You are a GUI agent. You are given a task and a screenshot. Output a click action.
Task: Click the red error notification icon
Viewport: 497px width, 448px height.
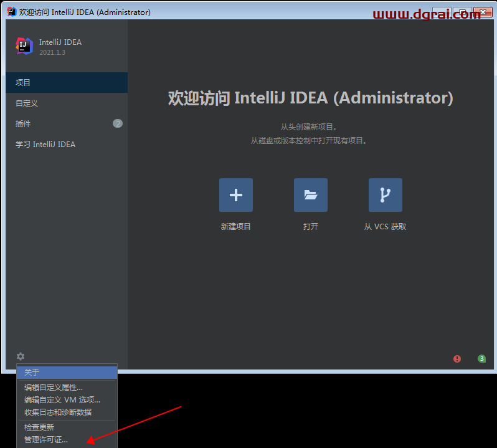(x=457, y=359)
